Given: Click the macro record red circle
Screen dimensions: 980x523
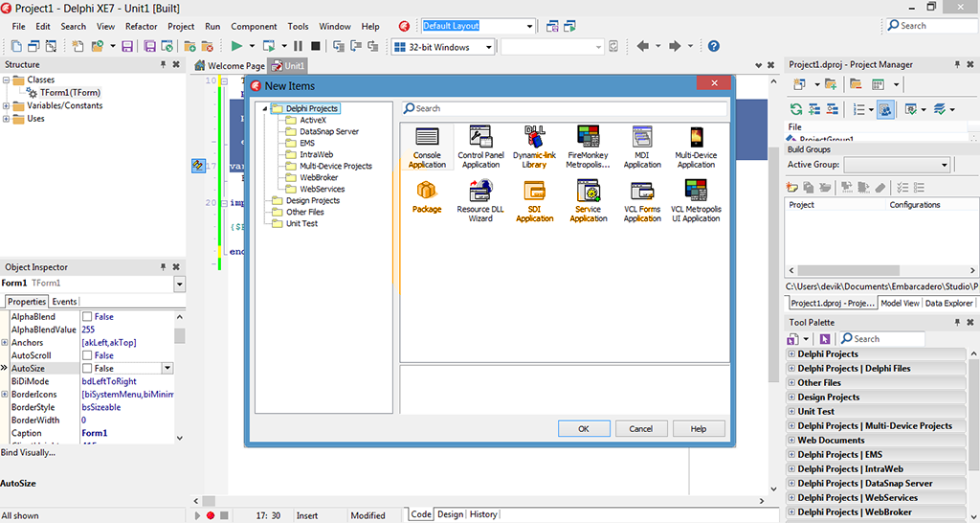Looking at the screenshot, I should (x=211, y=515).
